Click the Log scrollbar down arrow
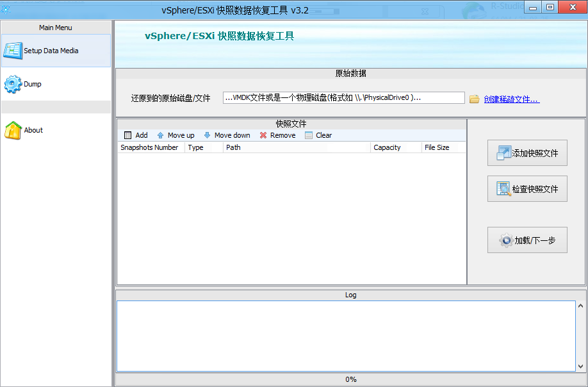Screen dimensions: 588x387 (580, 366)
